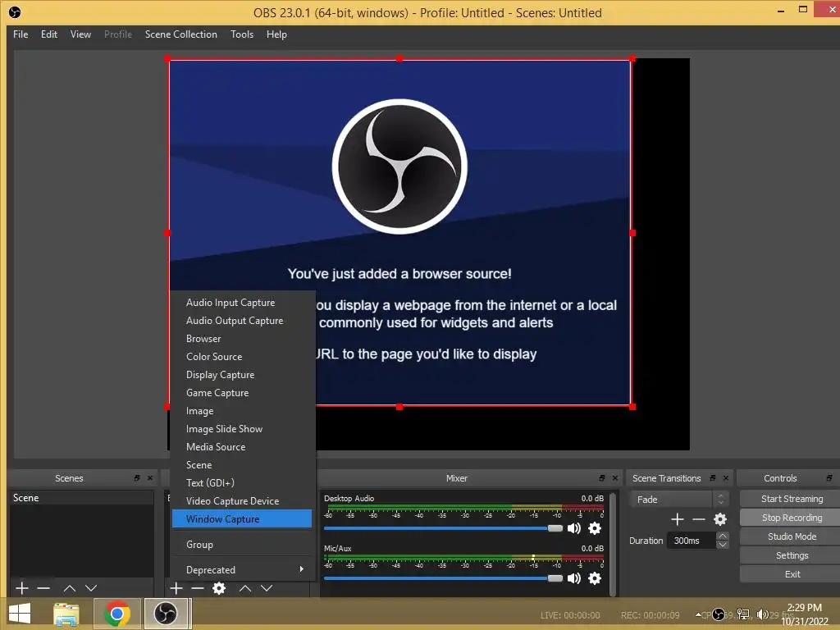
Task: Choose Video Capture Device source
Action: (242, 501)
